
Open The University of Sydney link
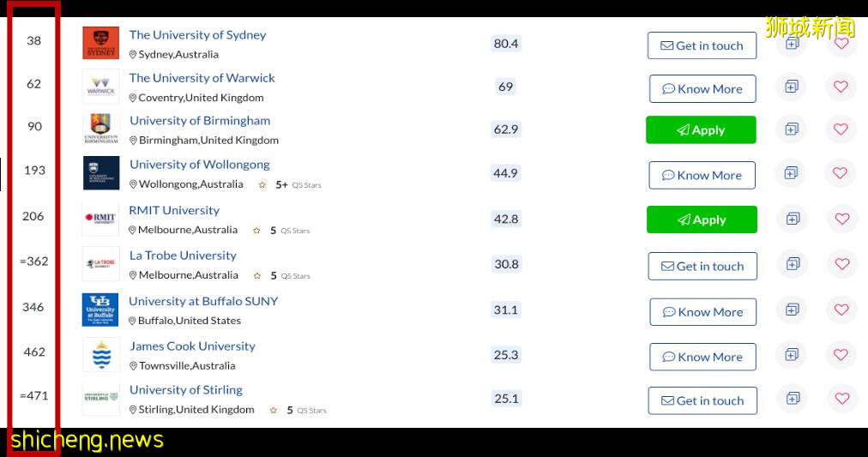[x=197, y=35]
